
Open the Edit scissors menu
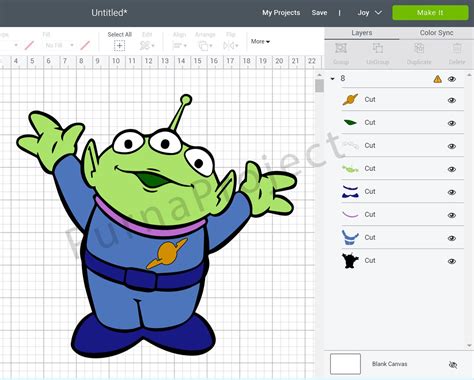147,46
